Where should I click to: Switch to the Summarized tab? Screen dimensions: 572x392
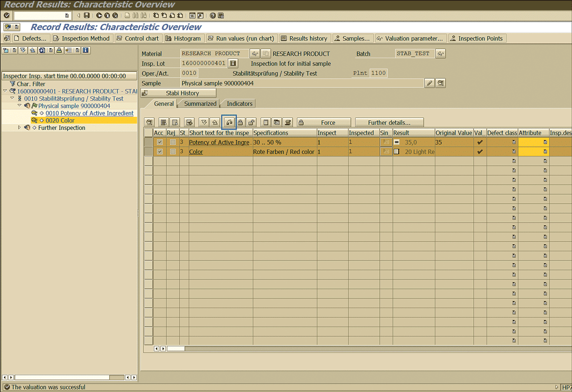coord(200,103)
